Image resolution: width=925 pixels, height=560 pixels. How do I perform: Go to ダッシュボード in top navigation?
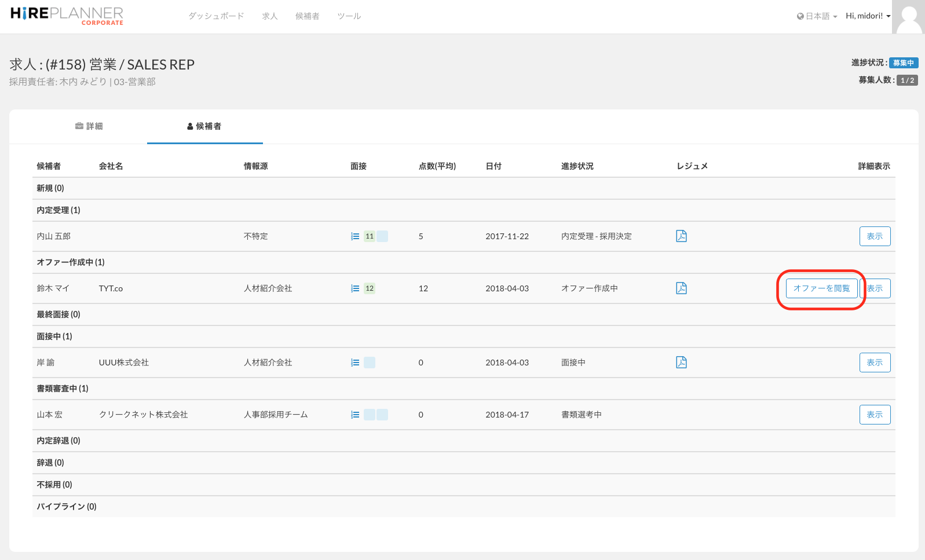point(216,16)
